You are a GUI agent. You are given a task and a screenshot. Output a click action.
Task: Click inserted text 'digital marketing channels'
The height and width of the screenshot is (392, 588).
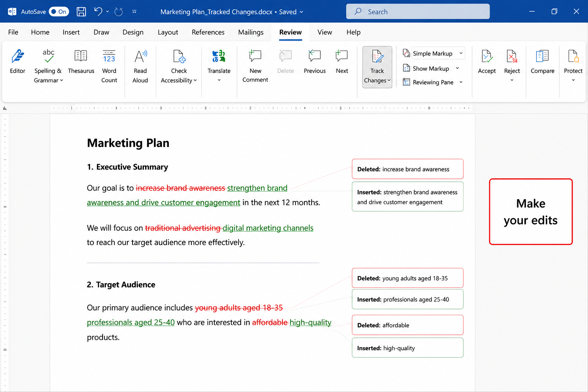tap(268, 228)
